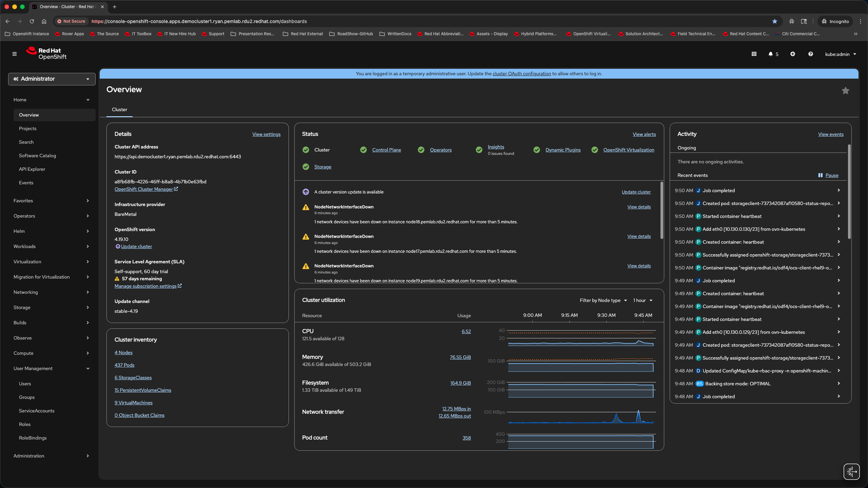Reload the page with the refresh icon
Image resolution: width=868 pixels, height=488 pixels.
tap(32, 21)
